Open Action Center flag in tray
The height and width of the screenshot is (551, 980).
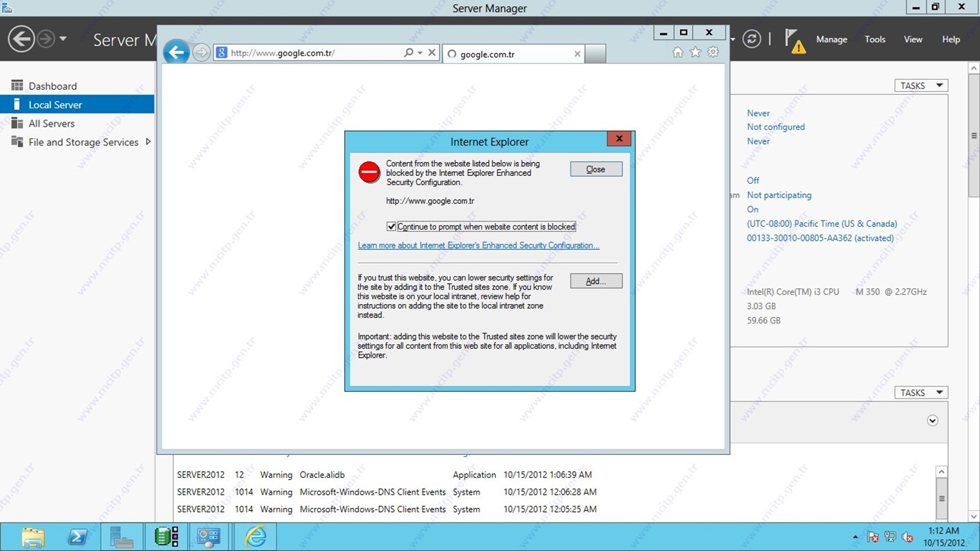pos(873,537)
